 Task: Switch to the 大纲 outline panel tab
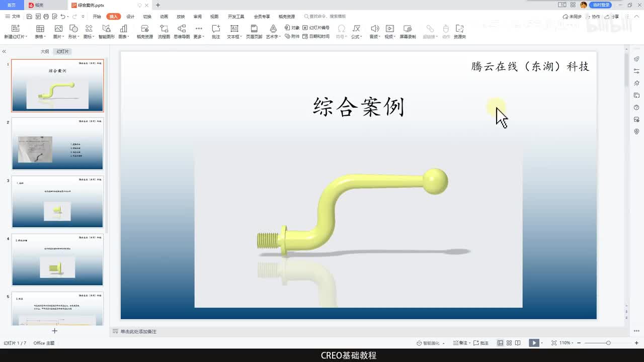click(45, 52)
